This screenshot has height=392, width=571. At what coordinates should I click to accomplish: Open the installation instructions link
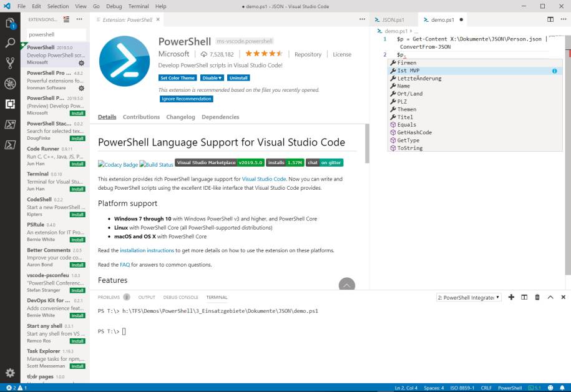[147, 250]
